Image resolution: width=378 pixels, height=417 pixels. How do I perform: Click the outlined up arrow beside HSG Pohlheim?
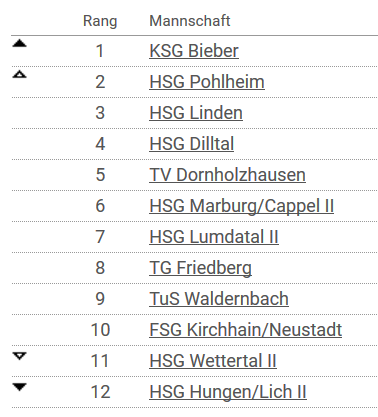(x=19, y=74)
